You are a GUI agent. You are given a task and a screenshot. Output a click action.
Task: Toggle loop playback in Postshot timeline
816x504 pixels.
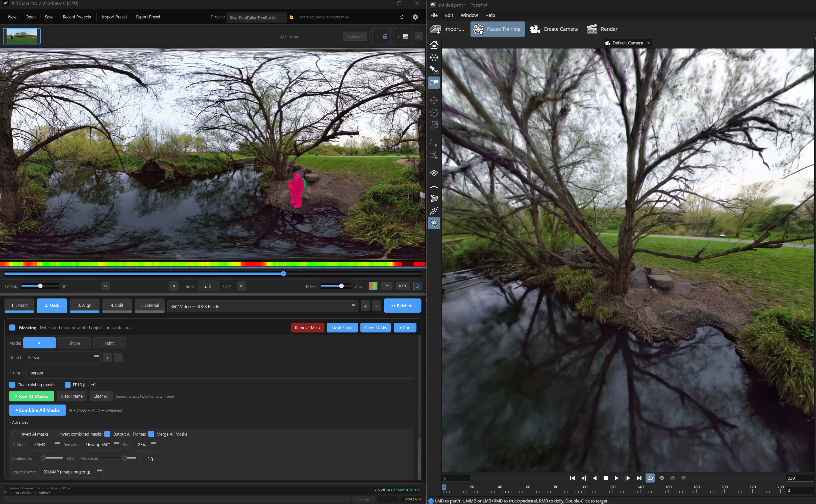pyautogui.click(x=650, y=478)
